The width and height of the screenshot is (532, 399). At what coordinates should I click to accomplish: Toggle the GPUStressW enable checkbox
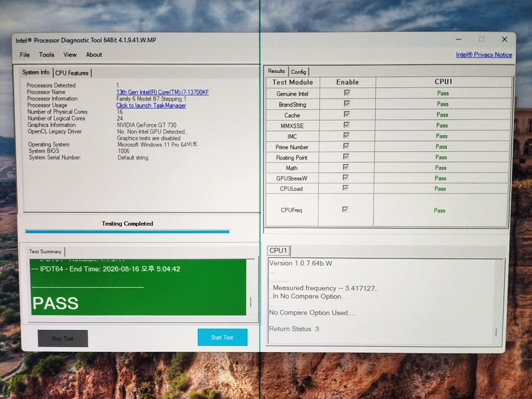pyautogui.click(x=345, y=178)
